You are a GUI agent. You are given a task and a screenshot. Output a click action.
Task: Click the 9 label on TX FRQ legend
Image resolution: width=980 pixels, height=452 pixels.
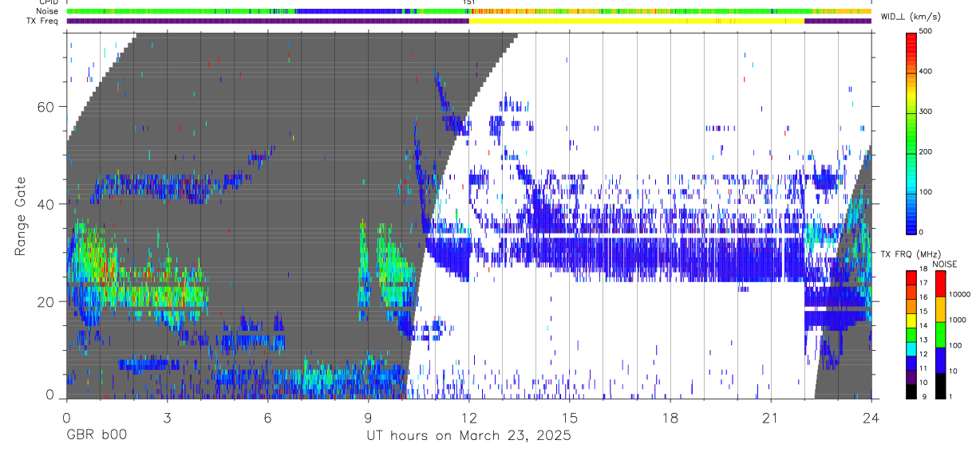coord(924,396)
